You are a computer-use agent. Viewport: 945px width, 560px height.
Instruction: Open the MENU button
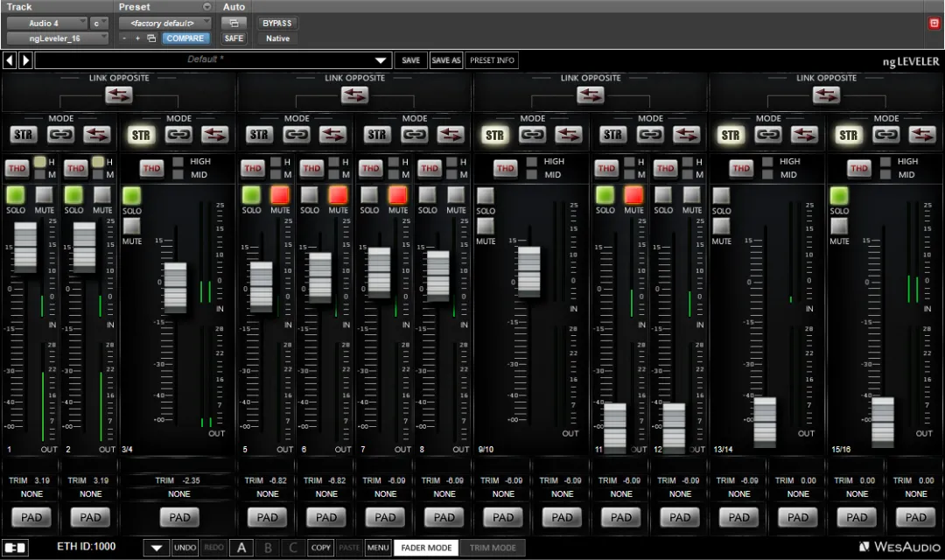point(378,548)
